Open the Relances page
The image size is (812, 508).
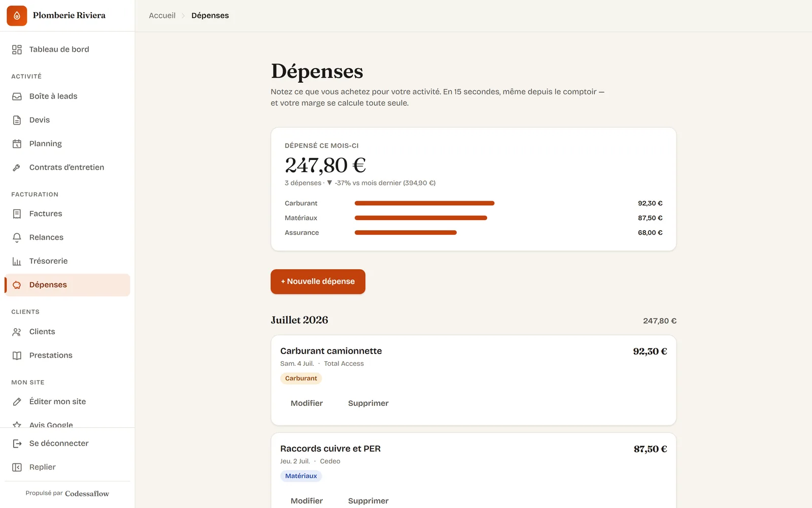tap(67, 237)
